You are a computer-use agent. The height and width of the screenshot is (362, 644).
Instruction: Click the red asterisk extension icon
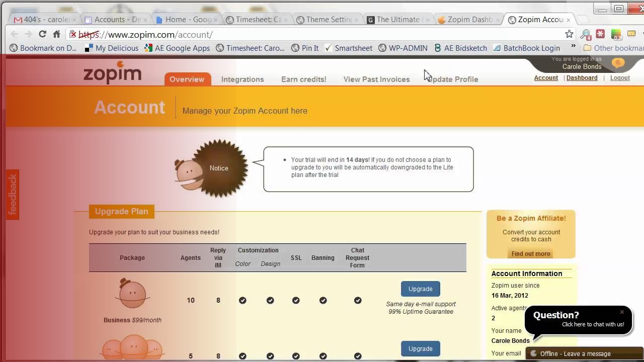click(600, 34)
